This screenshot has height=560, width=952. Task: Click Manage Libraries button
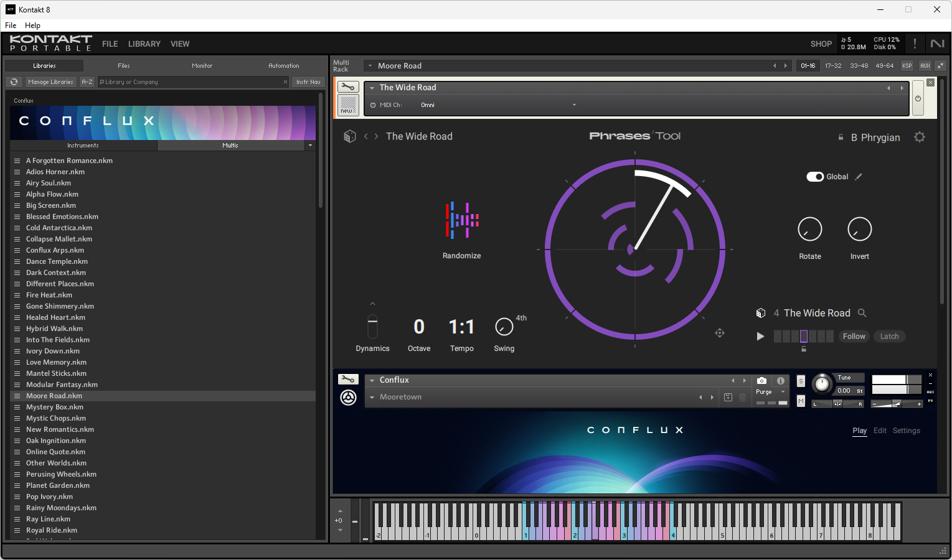click(x=50, y=82)
